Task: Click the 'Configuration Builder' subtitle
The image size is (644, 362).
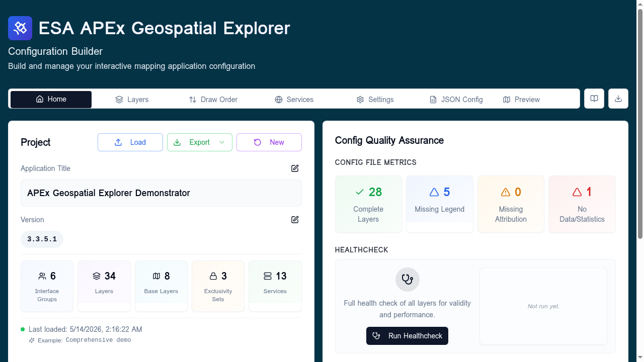Action: 55,51
